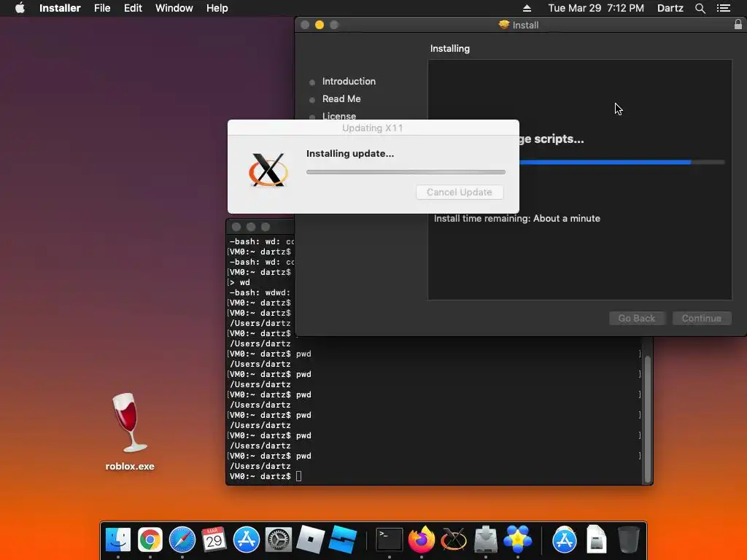Click the blue installer progress bar
Viewport: 747px width, 560px height.
tap(622, 163)
